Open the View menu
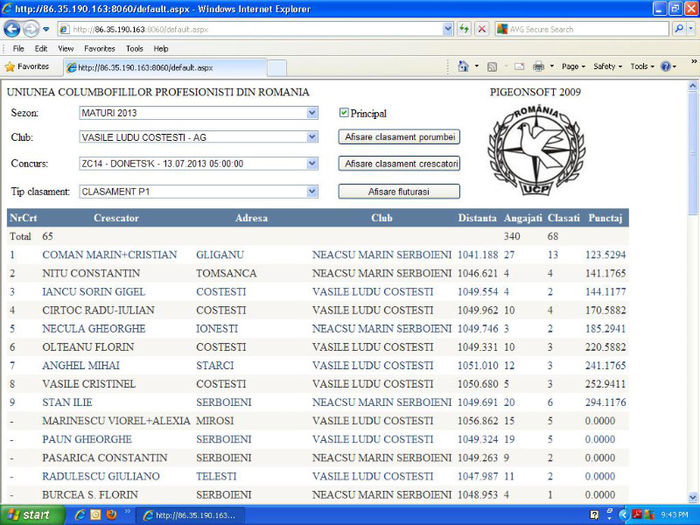The width and height of the screenshot is (700, 525). [x=66, y=48]
